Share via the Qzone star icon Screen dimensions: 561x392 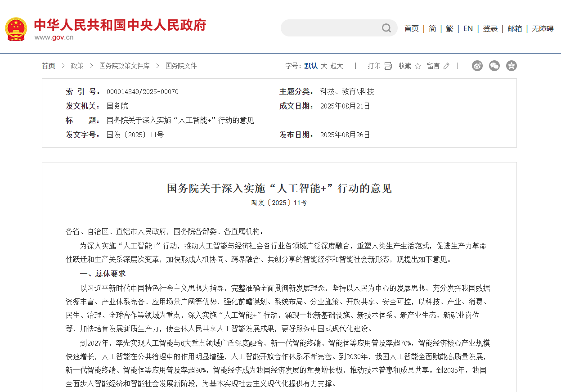coord(512,66)
